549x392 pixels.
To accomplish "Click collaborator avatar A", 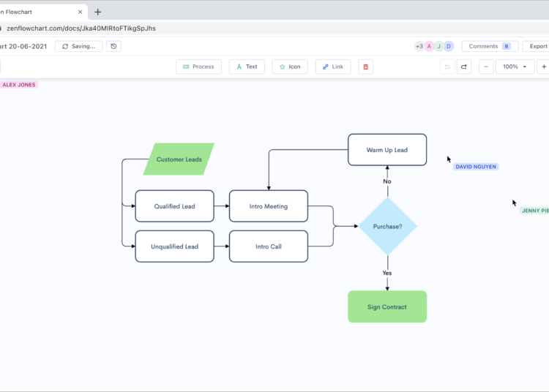I will point(429,46).
